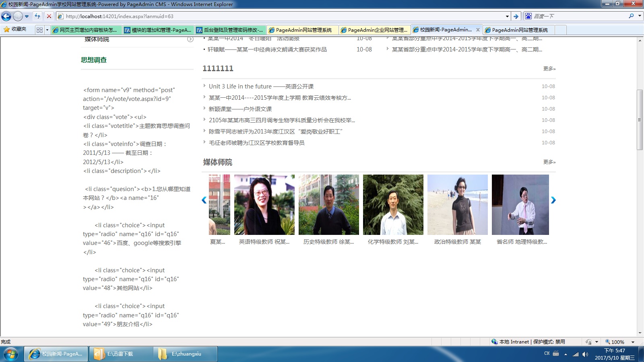
Task: Click caption 英语特级教师 祝某...
Action: [264, 242]
